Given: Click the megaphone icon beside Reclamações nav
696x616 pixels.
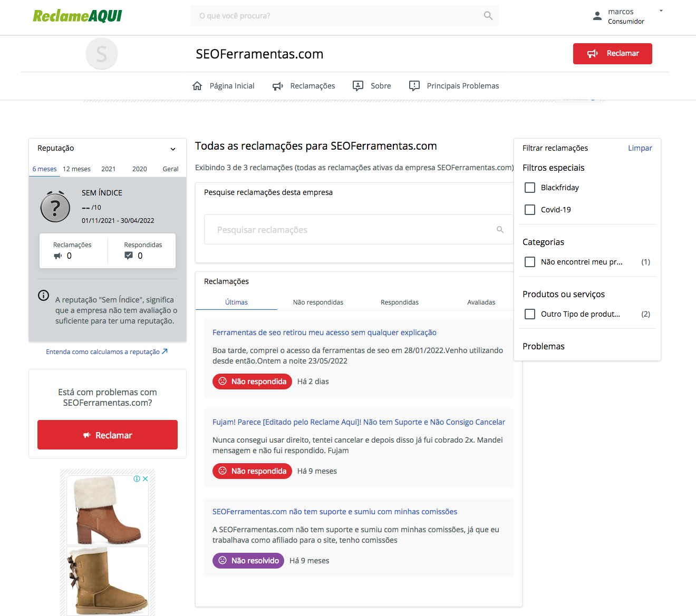Looking at the screenshot, I should 278,86.
